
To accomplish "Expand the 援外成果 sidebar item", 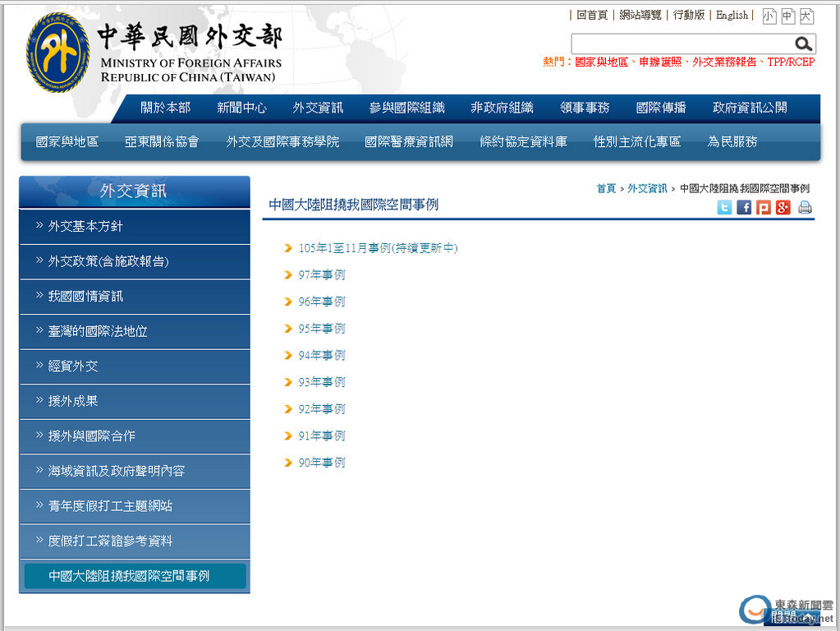I will (73, 401).
